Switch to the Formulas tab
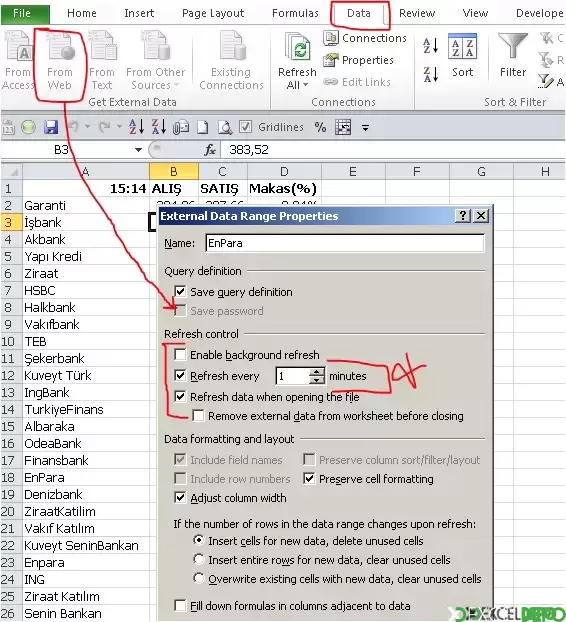566x622 pixels. coord(295,13)
